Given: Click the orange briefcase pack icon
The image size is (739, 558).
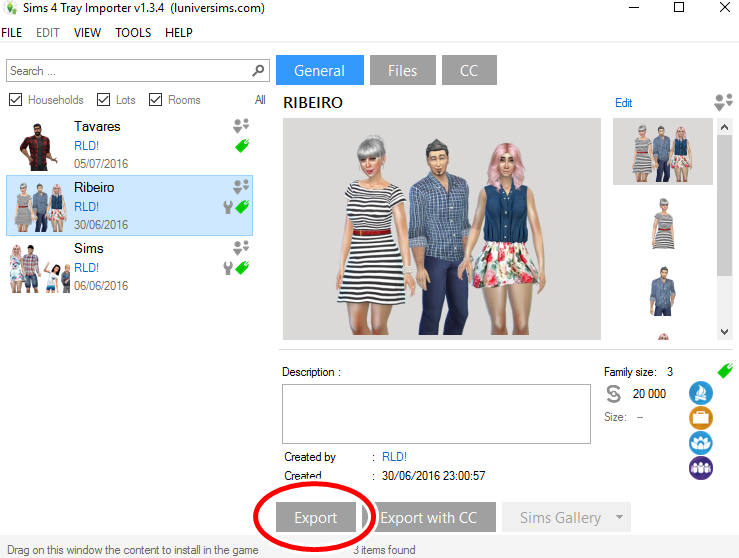Looking at the screenshot, I should pos(701,418).
